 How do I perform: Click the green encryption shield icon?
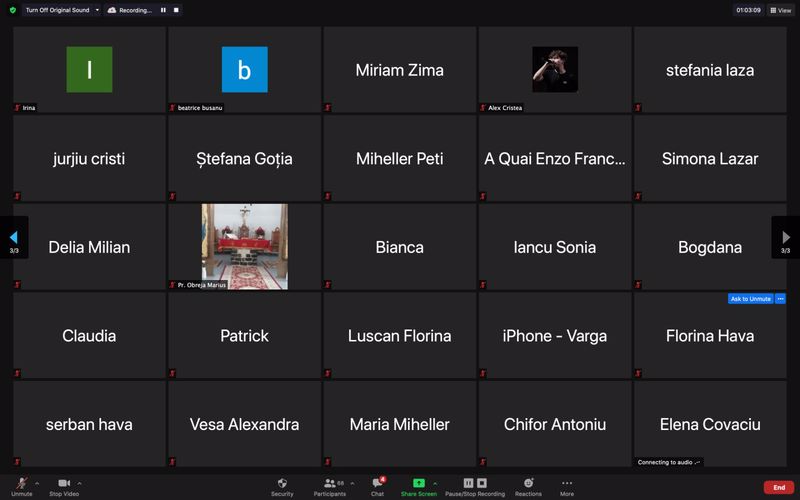13,10
